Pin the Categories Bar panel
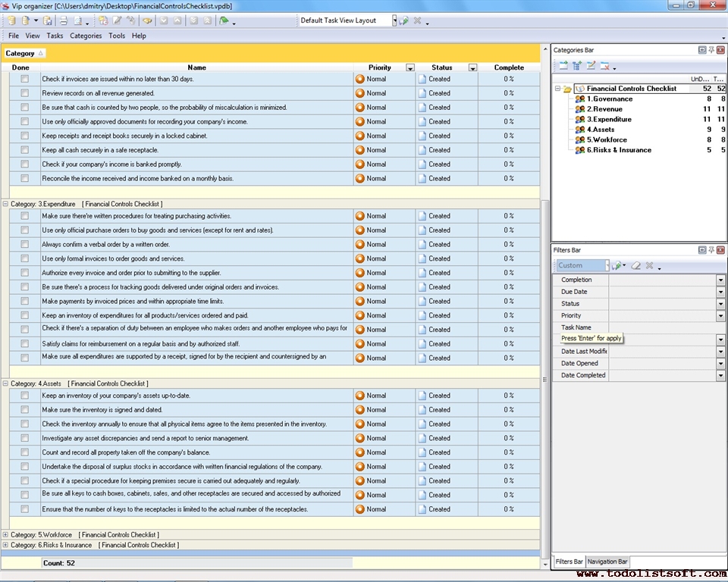Viewport: 728px width, 582px height. click(711, 50)
